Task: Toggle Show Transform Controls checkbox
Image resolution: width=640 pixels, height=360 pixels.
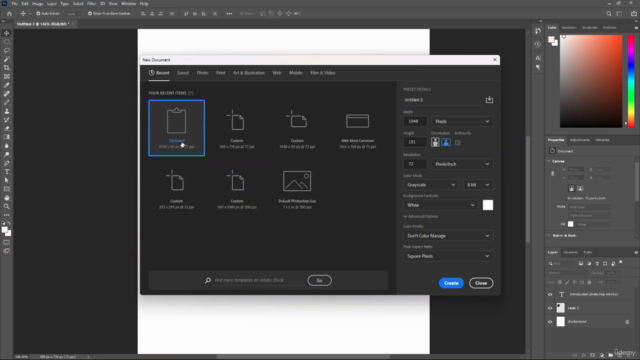Action: tap(90, 13)
